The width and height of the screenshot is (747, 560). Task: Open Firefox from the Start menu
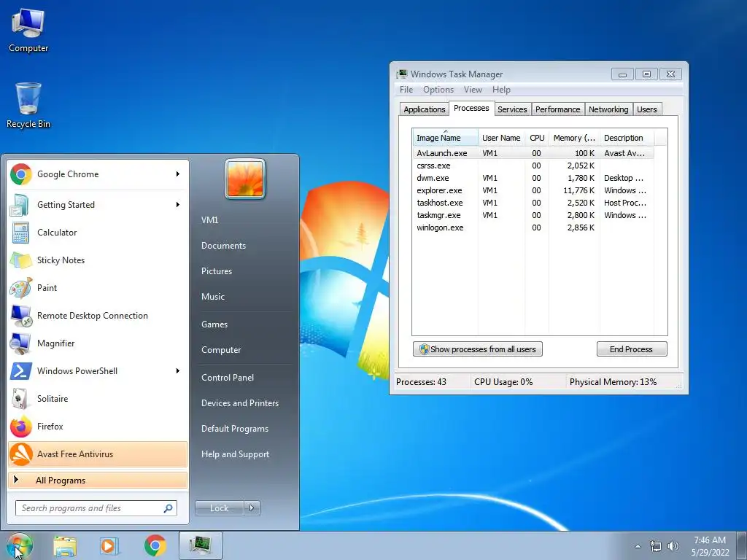[98, 426]
